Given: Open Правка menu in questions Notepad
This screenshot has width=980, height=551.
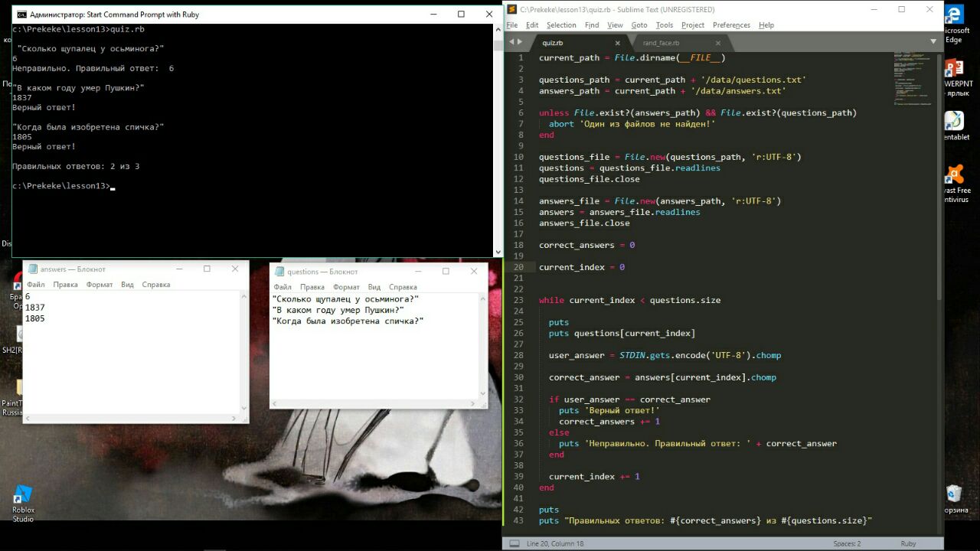Looking at the screenshot, I should coord(312,287).
